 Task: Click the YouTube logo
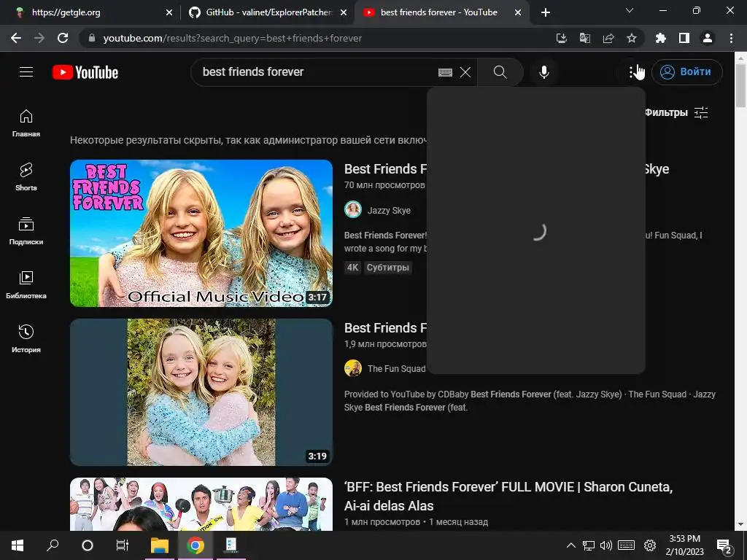point(85,72)
